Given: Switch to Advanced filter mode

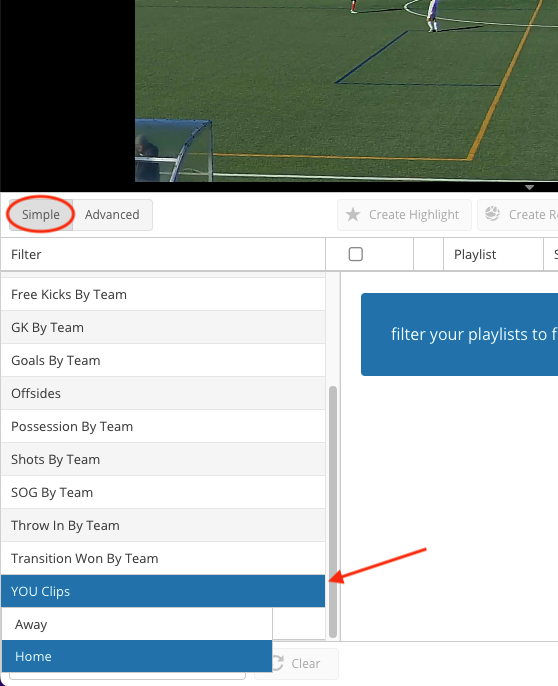Looking at the screenshot, I should [112, 214].
